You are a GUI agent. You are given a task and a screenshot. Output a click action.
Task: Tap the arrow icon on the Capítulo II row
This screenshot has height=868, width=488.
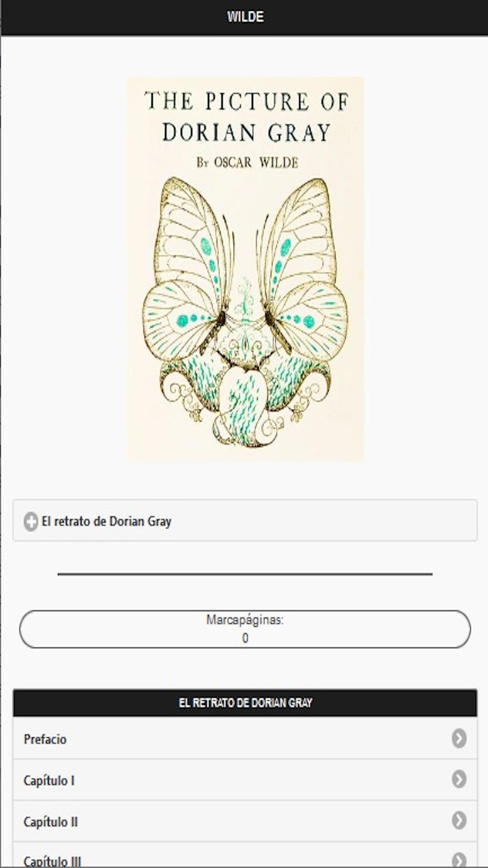pos(459,820)
